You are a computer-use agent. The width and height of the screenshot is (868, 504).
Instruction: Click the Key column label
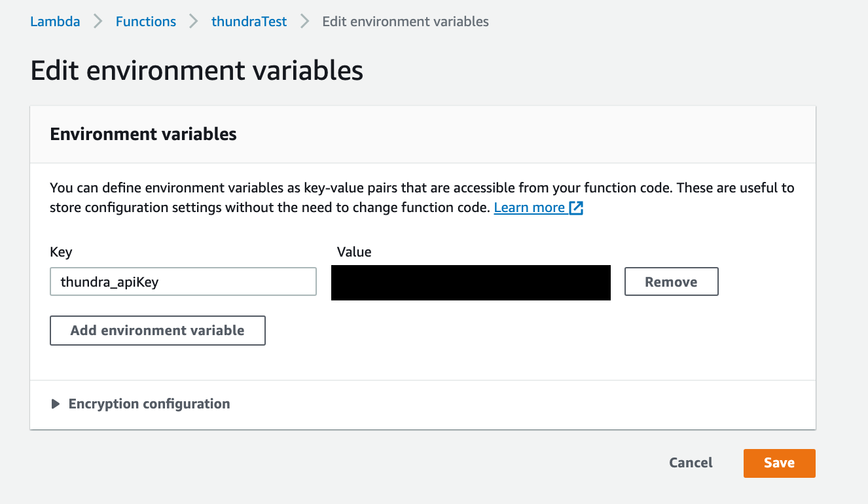61,252
